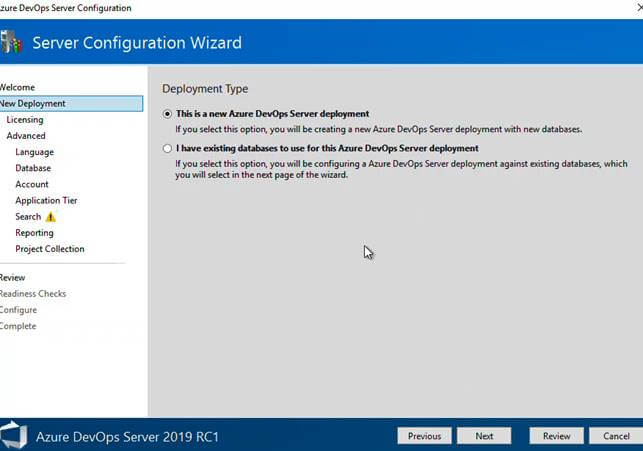Image resolution: width=643 pixels, height=451 pixels.
Task: Open the Welcome wizard step
Action: point(17,87)
